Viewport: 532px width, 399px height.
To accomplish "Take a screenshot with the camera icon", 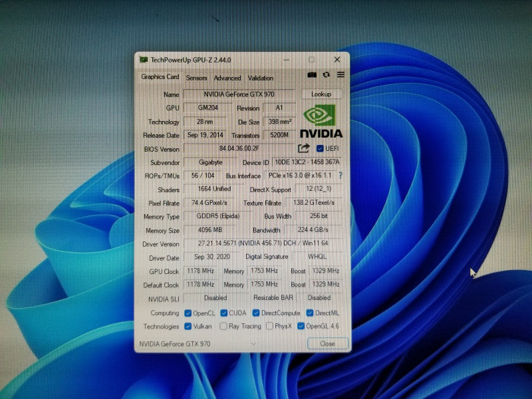I will tap(312, 74).
